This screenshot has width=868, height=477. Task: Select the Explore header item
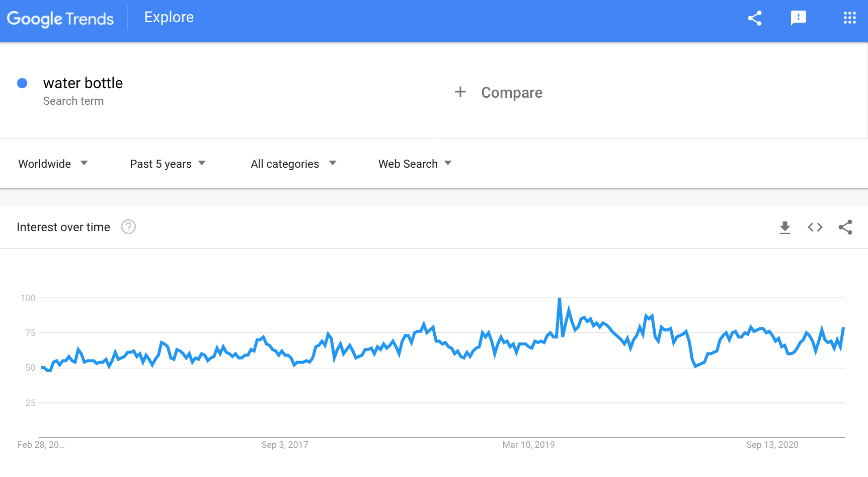pyautogui.click(x=169, y=17)
